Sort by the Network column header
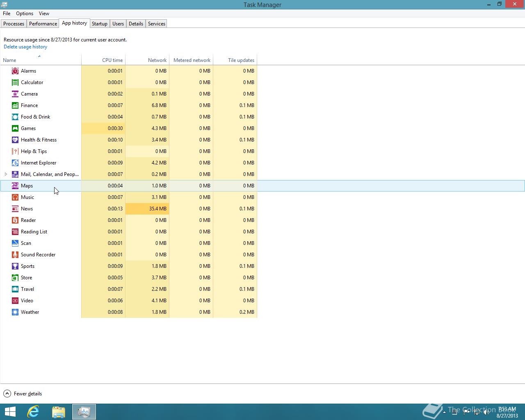 [147, 60]
